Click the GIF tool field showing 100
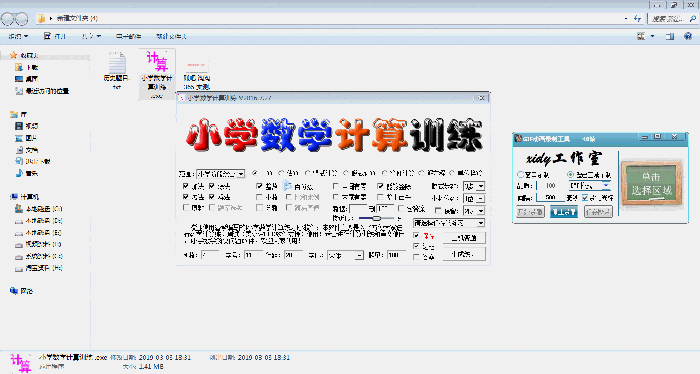The width and height of the screenshot is (700, 374). (550, 185)
